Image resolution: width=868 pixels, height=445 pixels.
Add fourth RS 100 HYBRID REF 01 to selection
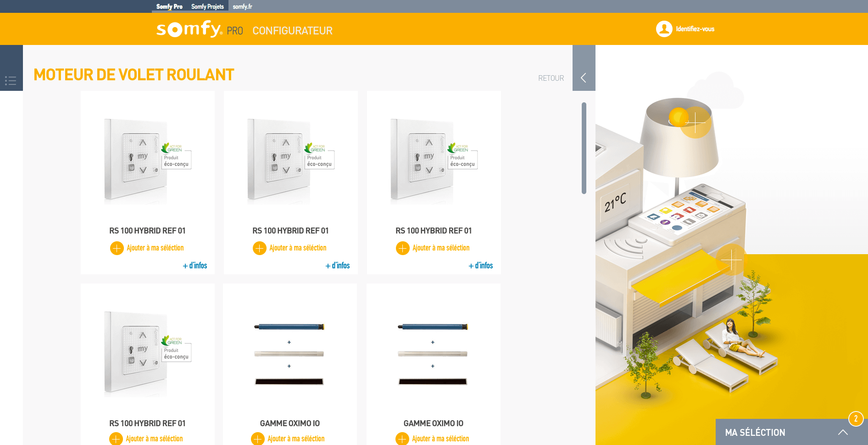pos(154,439)
